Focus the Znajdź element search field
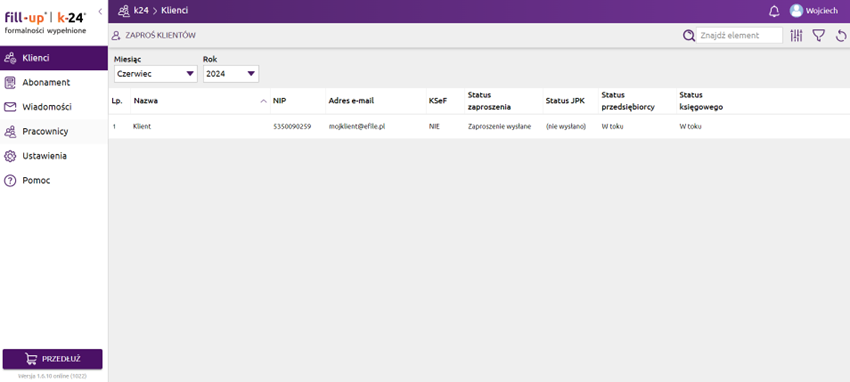Viewport: 850px width, 382px height. click(739, 35)
